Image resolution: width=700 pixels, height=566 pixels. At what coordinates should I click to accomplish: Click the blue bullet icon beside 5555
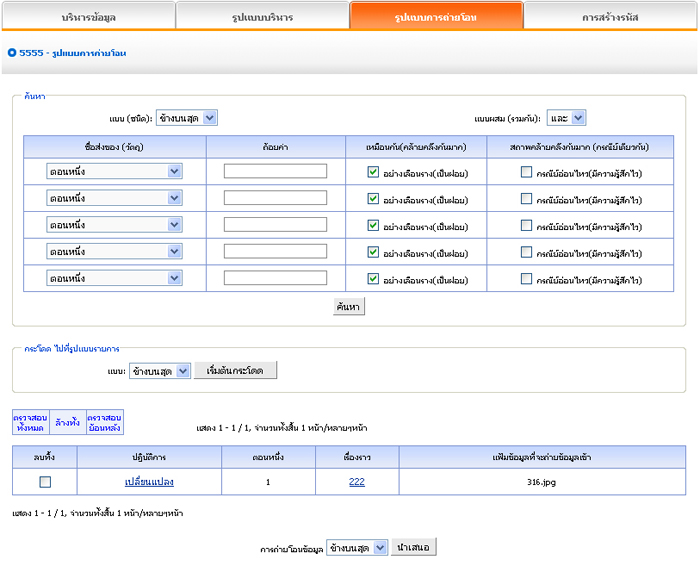(x=12, y=53)
